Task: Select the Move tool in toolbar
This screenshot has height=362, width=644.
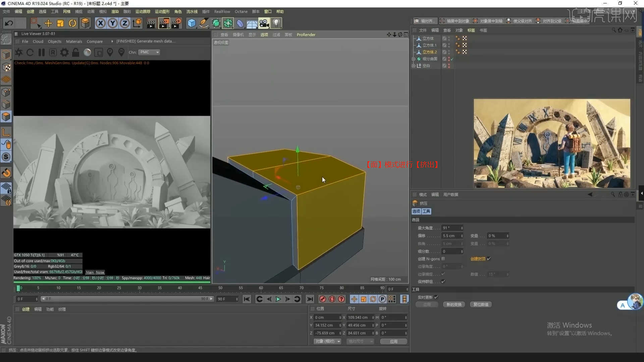Action: click(48, 23)
